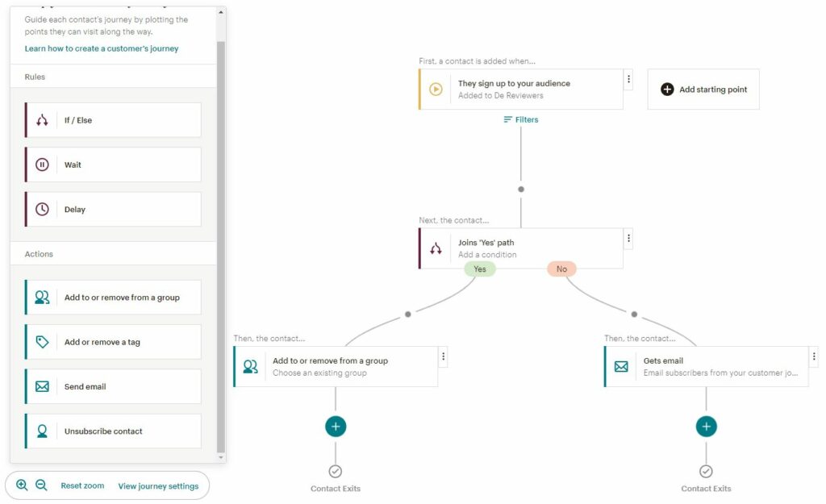Open Learn how to create a customer's journey
This screenshot has height=504, width=826.
(x=102, y=48)
